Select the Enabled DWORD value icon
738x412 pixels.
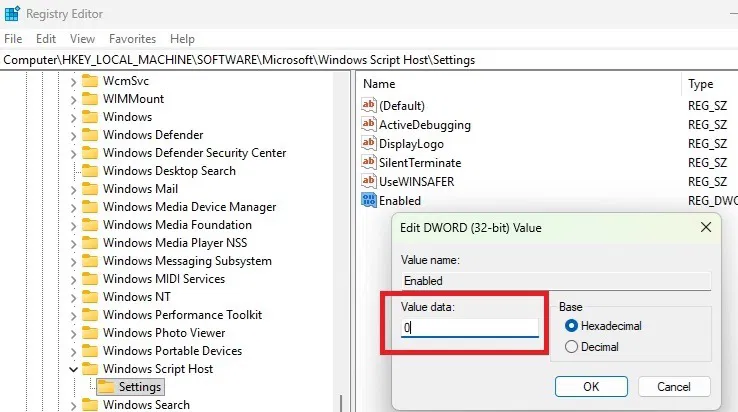368,201
